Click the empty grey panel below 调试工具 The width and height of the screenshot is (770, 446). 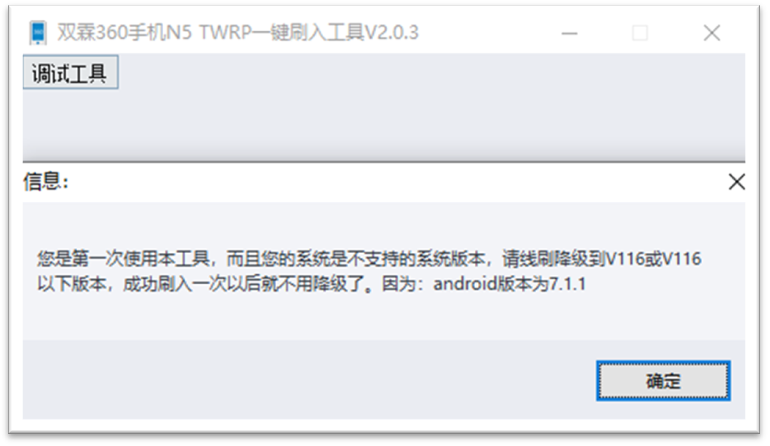[x=384, y=124]
